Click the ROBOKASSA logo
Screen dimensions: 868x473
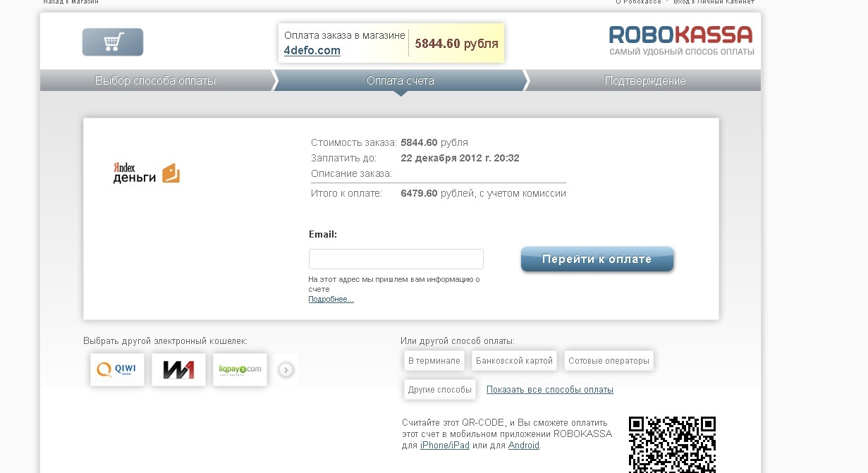682,41
